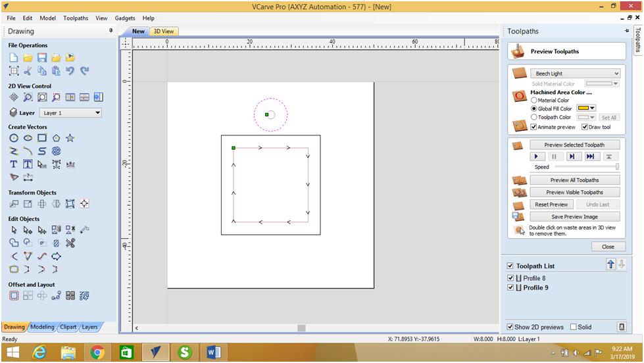Screen dimensions: 644x363
Task: Click the Weld vectors icon
Action: click(14, 243)
